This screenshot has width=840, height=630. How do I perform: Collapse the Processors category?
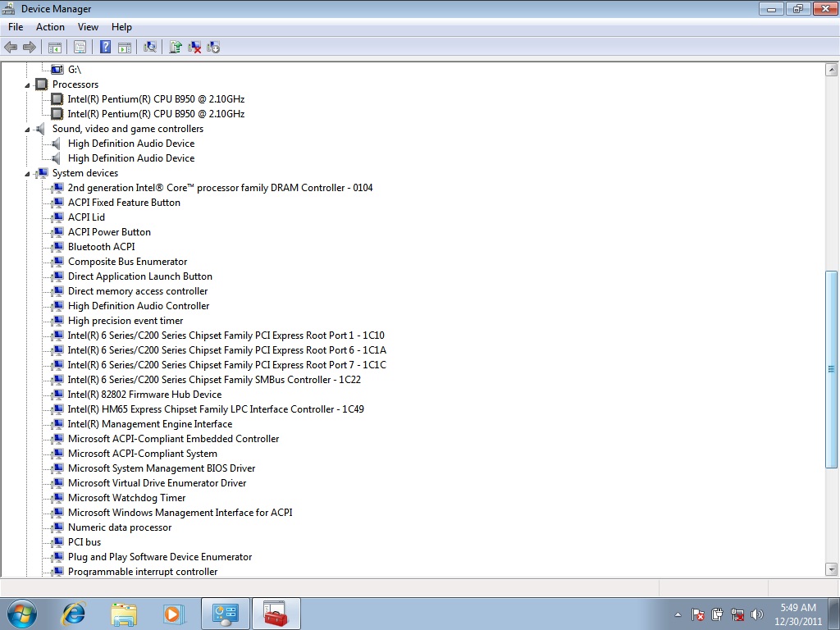[27, 85]
